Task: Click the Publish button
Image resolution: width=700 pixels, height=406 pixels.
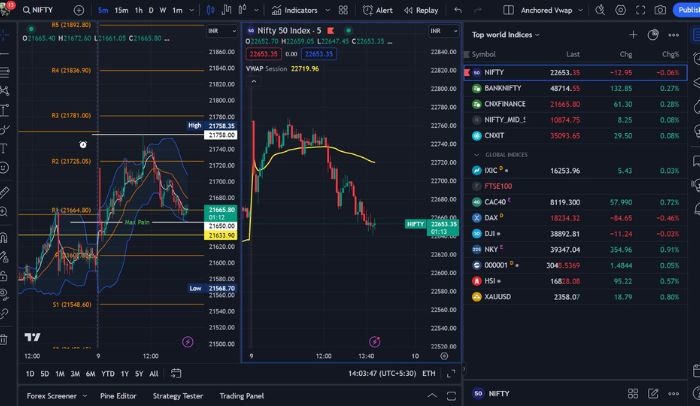Action: click(688, 10)
